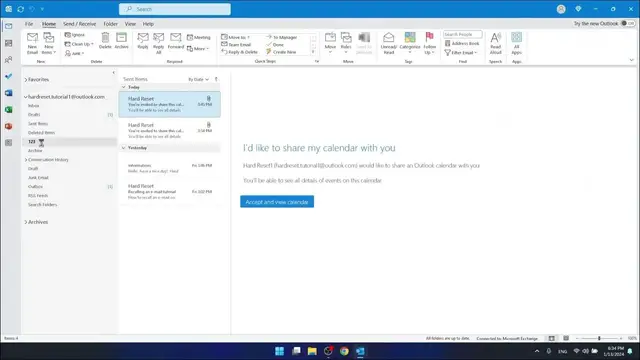Click the Meeting reply button
This screenshot has width=640, height=360.
pyautogui.click(x=199, y=37)
